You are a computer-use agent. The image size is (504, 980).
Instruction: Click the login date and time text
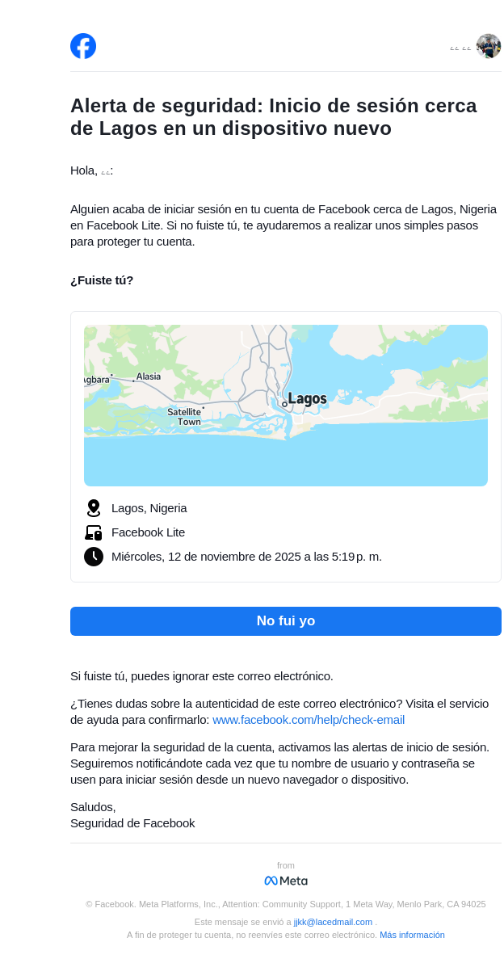(246, 557)
